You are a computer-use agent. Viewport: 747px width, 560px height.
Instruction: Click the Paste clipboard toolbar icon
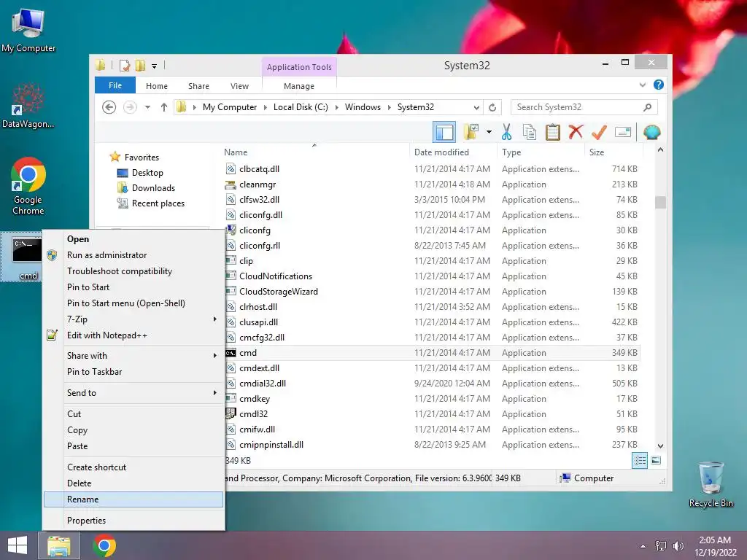pyautogui.click(x=553, y=132)
